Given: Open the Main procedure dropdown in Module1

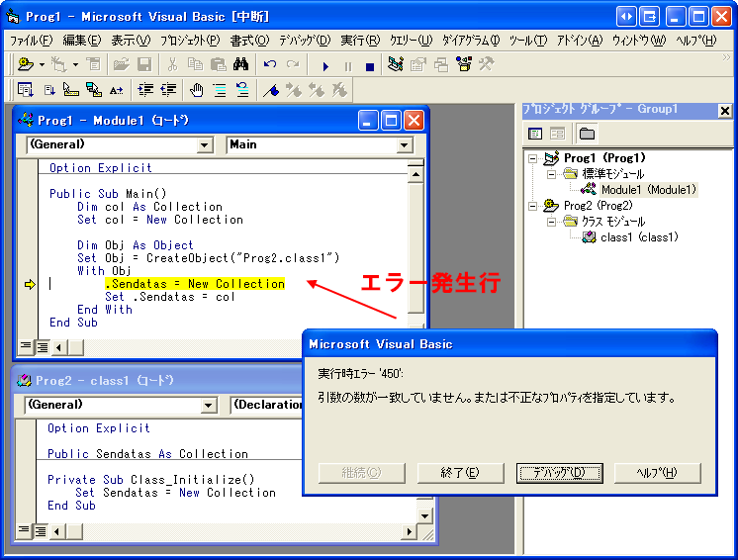Looking at the screenshot, I should (x=404, y=144).
